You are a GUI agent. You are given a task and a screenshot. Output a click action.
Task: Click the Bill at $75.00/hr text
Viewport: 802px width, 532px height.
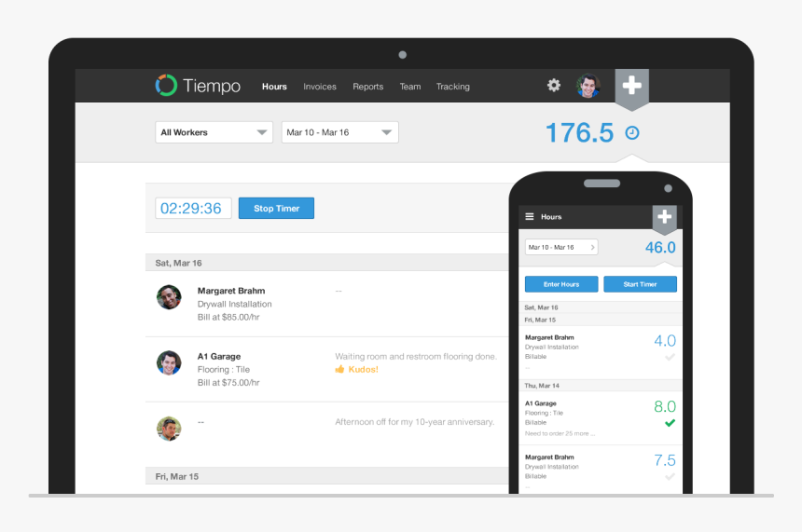228,382
